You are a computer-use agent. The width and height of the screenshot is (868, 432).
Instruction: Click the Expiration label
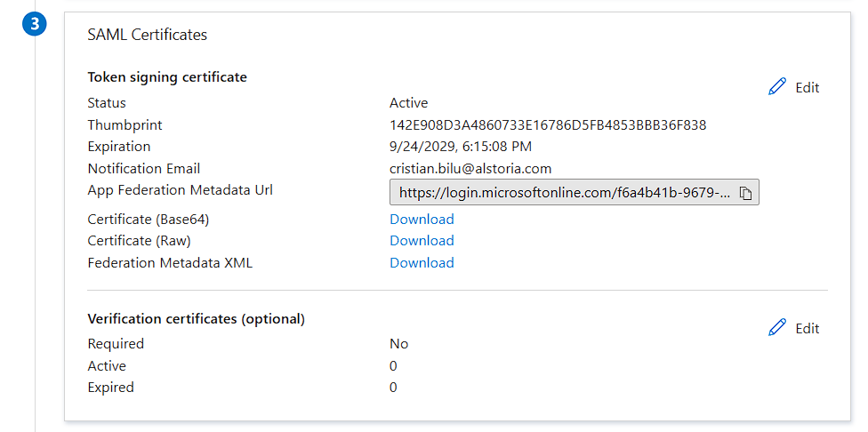click(x=119, y=147)
